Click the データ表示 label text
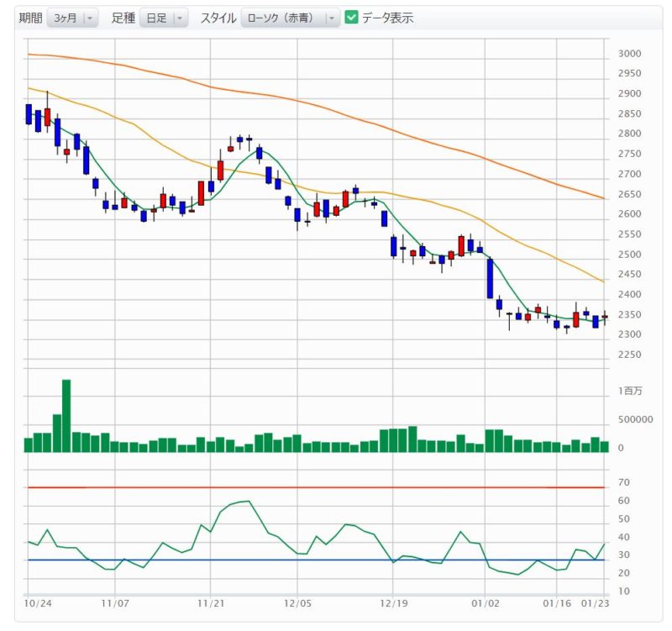672x631 pixels. 387,18
